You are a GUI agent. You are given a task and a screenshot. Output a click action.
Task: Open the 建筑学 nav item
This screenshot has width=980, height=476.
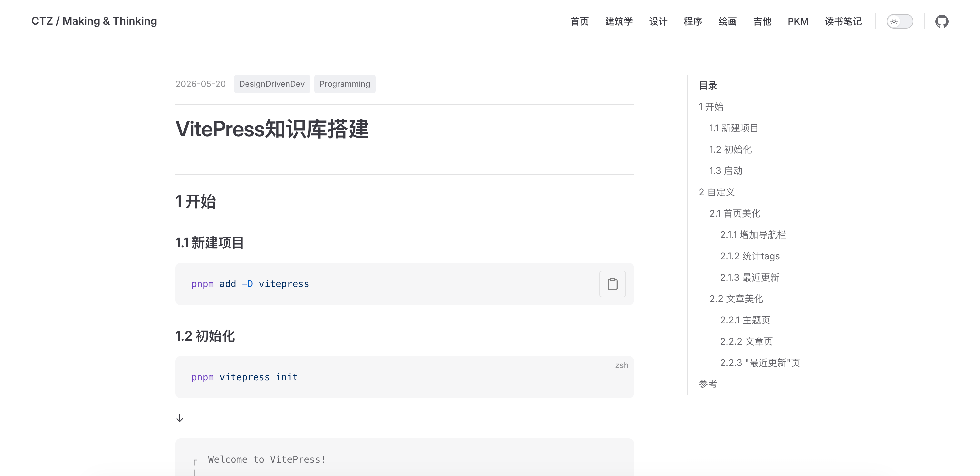pyautogui.click(x=619, y=21)
